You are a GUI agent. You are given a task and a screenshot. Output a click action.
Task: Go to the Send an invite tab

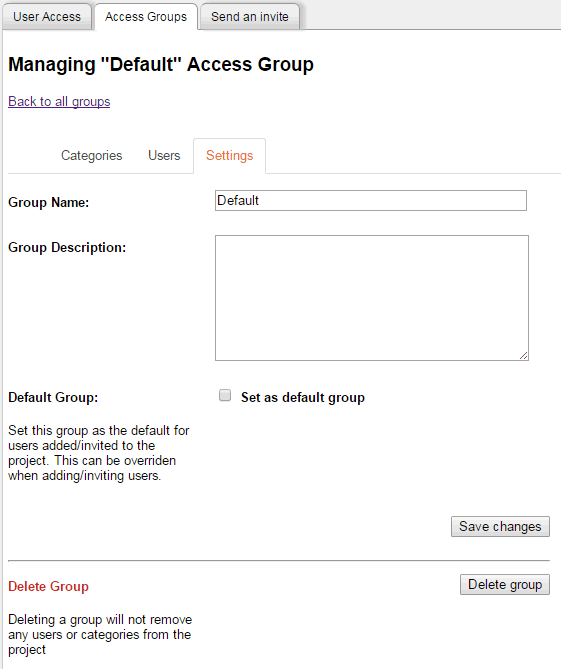[x=250, y=17]
